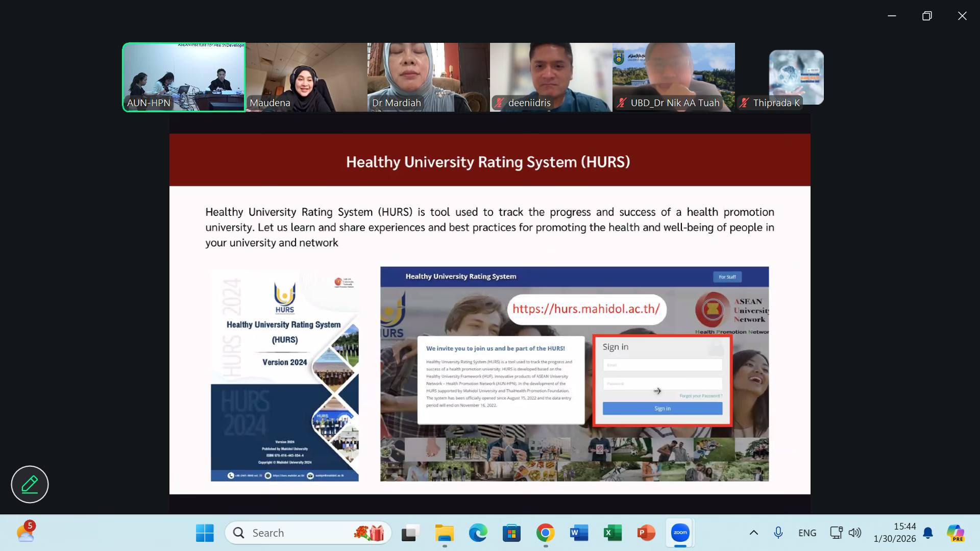Select the For Staff tab on the slide
The width and height of the screenshot is (980, 551).
(x=727, y=277)
